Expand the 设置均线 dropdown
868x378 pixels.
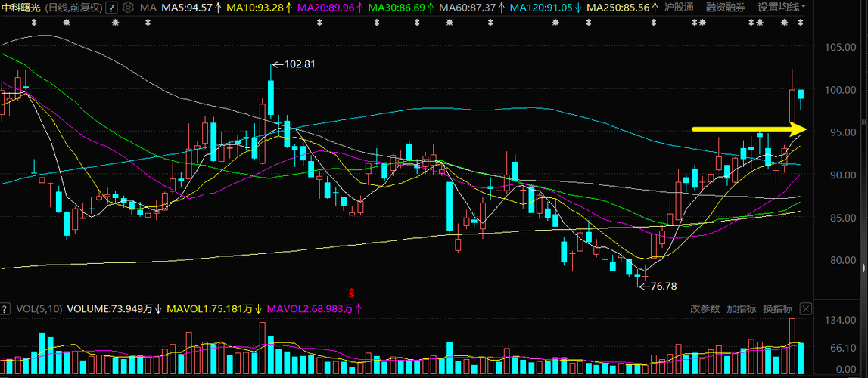click(782, 8)
